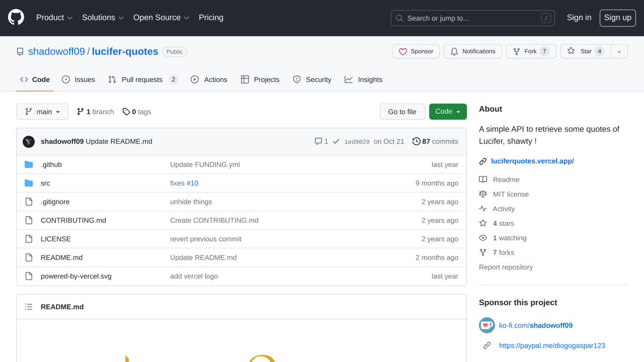The width and height of the screenshot is (644, 362).
Task: Open issue #10 link in src row
Action: (193, 183)
